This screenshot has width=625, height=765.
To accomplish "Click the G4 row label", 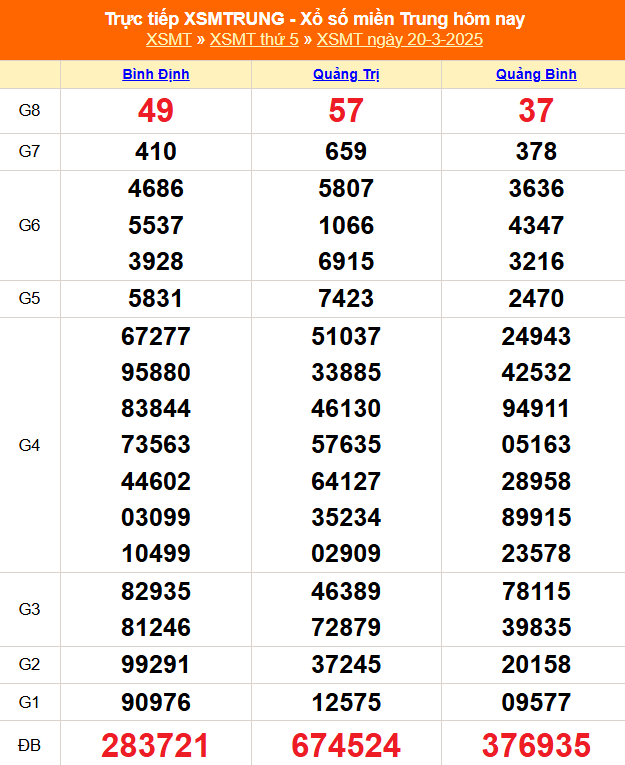I will click(x=30, y=445).
